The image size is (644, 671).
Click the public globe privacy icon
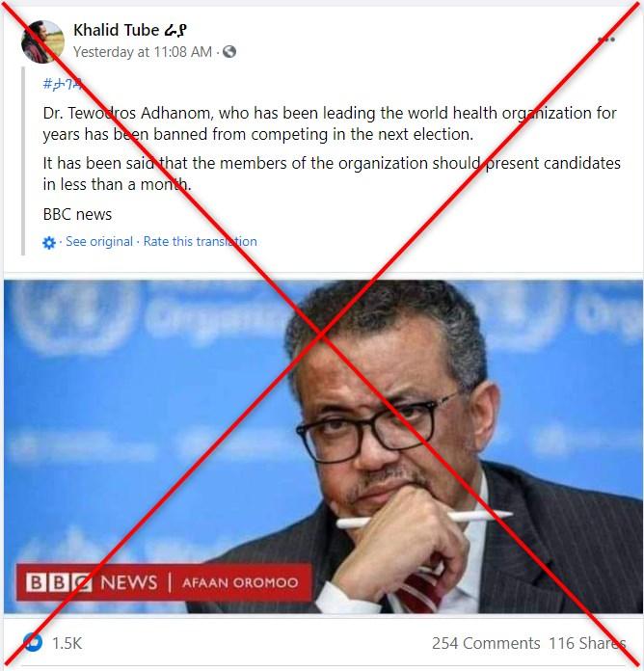tap(229, 52)
